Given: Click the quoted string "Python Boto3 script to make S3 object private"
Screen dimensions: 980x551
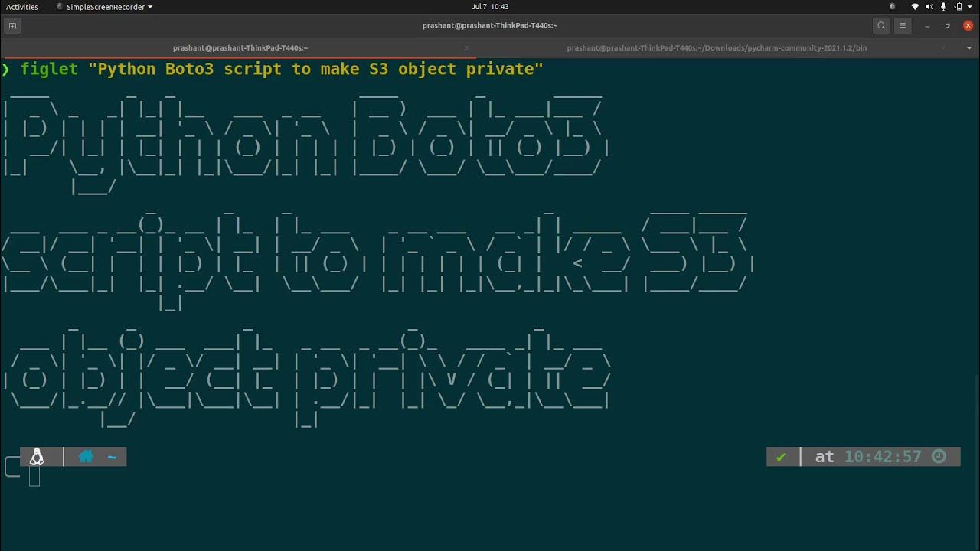Looking at the screenshot, I should click(315, 69).
